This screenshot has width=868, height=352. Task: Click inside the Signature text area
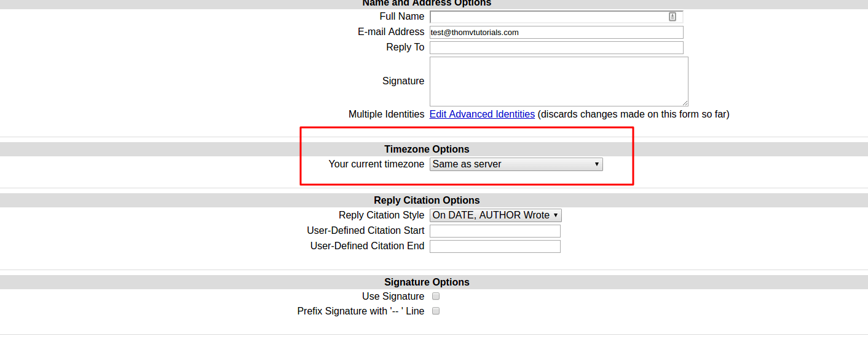click(x=558, y=81)
